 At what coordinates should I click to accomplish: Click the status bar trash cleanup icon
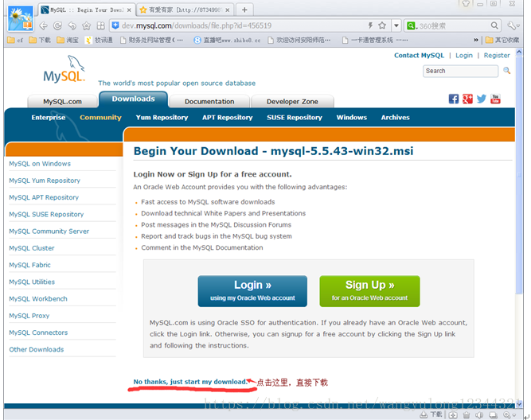coord(467,415)
